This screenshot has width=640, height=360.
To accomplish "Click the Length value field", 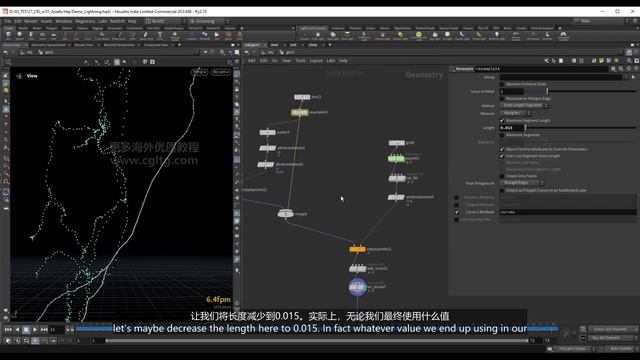I will [512, 128].
